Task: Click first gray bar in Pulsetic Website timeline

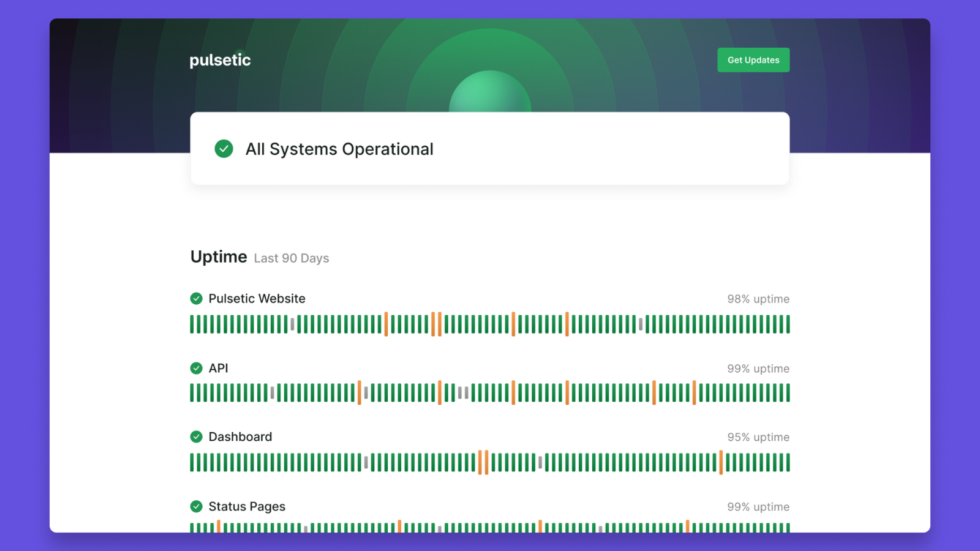Action: coord(292,324)
